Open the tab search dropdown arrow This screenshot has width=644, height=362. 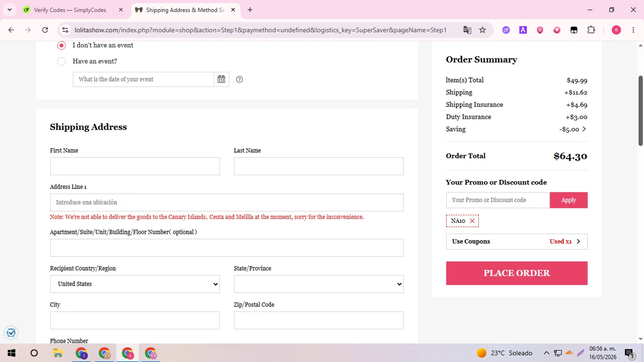(x=9, y=10)
